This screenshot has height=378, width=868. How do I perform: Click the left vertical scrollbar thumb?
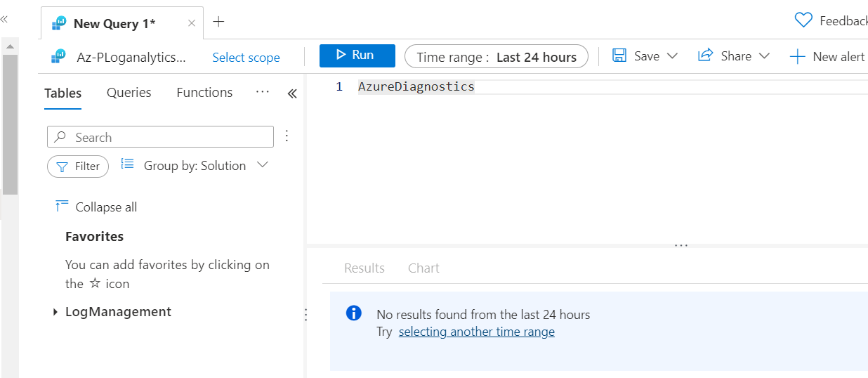click(10, 124)
